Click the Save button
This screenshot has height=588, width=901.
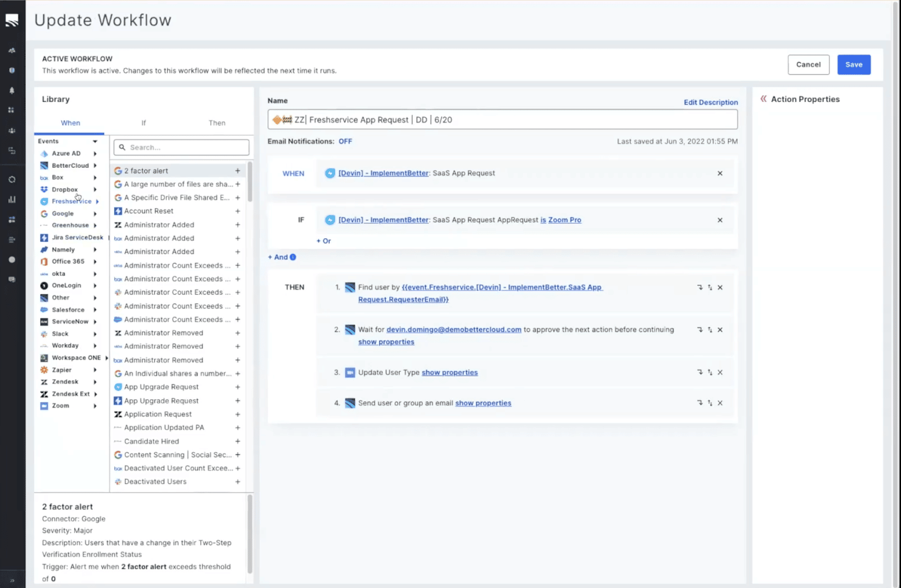[854, 65]
